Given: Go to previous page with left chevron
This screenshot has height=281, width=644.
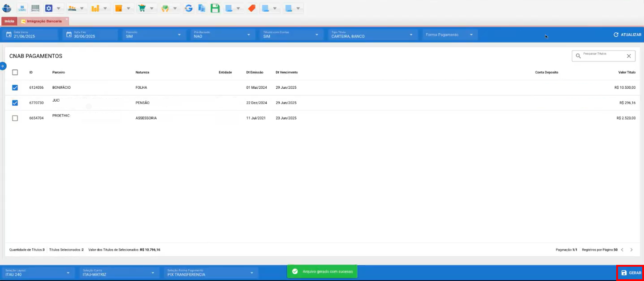Looking at the screenshot, I should pos(622,250).
